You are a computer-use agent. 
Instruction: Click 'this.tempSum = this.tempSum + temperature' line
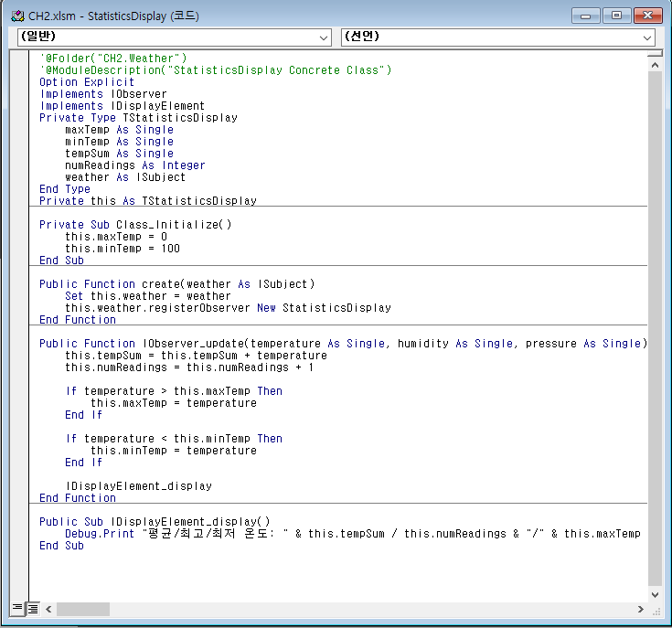pos(196,356)
